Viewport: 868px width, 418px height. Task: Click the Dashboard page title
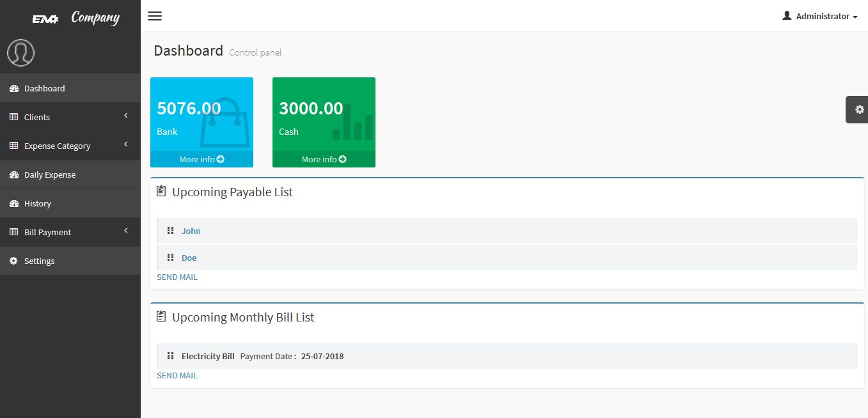point(189,50)
